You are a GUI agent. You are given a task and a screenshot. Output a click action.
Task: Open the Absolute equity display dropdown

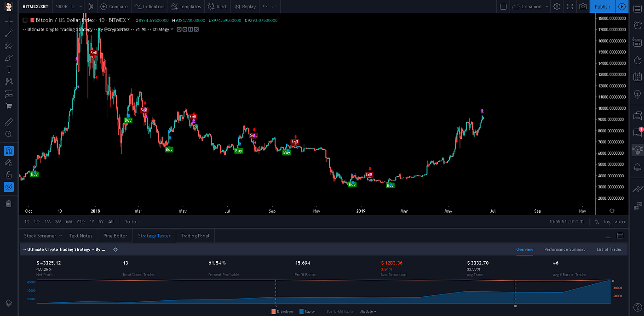click(368, 311)
